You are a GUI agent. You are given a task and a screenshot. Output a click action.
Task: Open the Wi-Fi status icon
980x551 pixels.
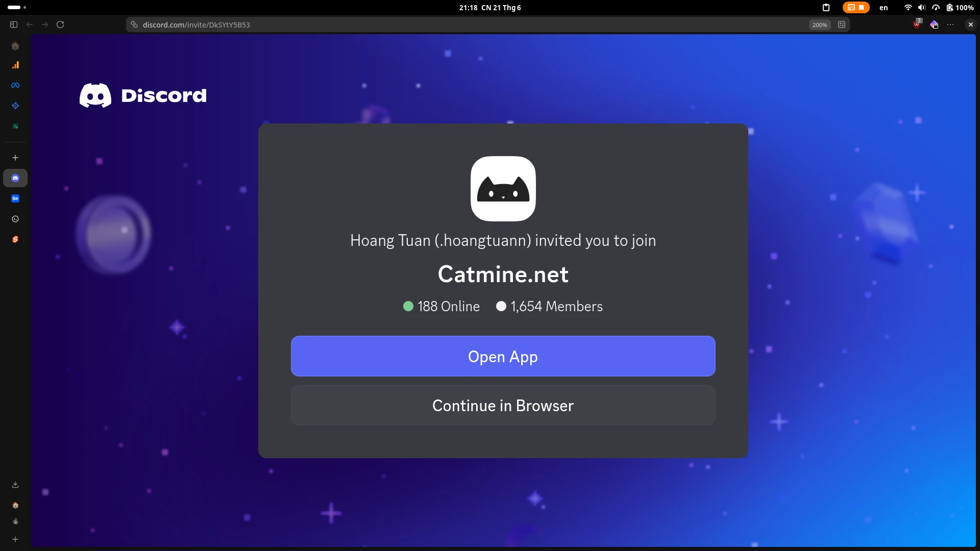(908, 8)
